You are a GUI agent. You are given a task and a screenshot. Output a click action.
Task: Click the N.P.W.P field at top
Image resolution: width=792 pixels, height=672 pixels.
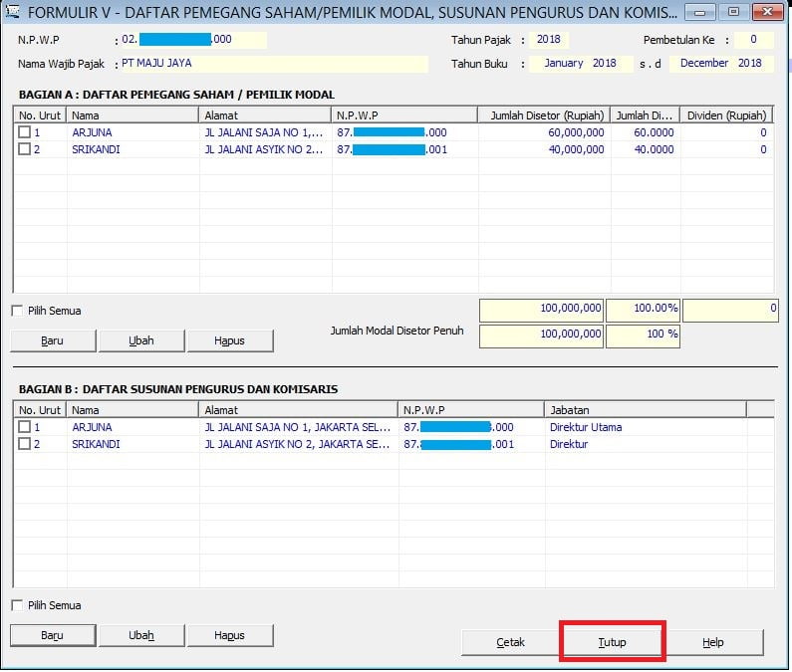pos(193,40)
